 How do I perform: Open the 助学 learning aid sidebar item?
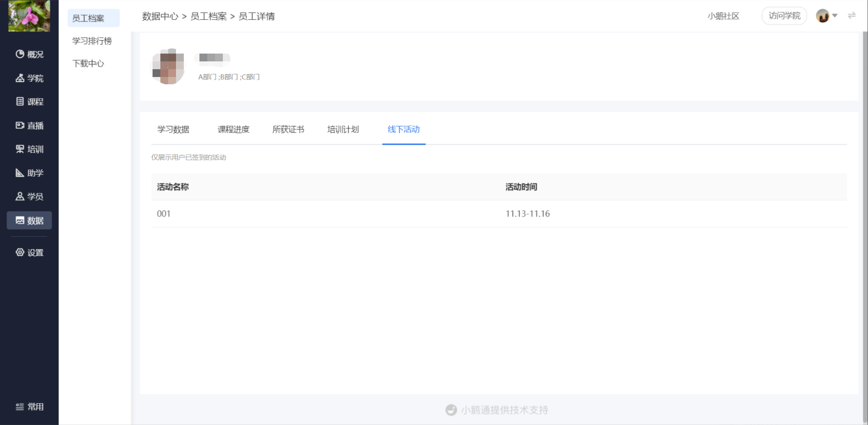[x=29, y=173]
